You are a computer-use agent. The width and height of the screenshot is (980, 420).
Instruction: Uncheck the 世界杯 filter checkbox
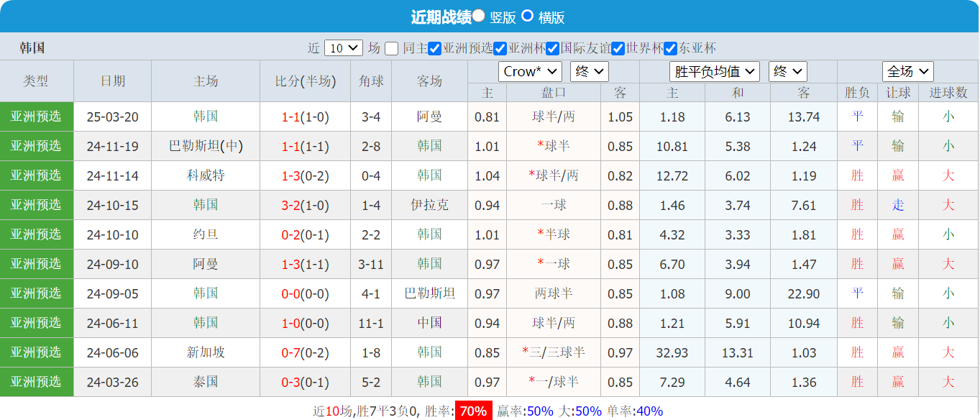[x=617, y=50]
